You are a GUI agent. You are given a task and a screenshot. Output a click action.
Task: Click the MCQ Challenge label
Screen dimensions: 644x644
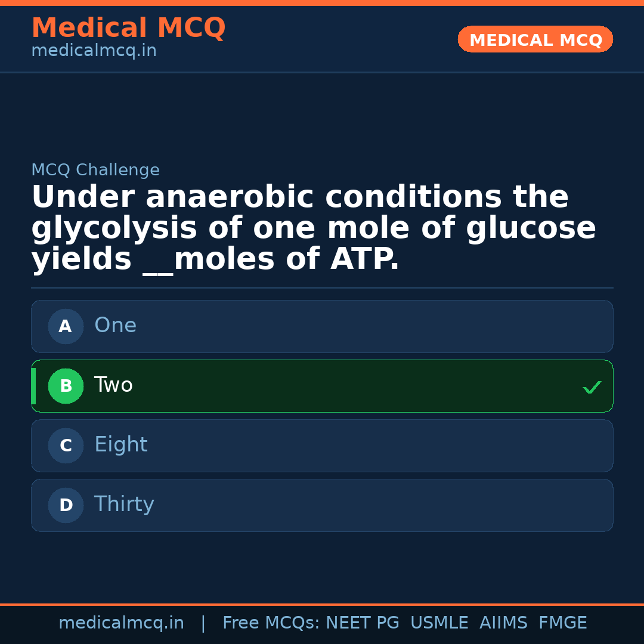tap(95, 170)
